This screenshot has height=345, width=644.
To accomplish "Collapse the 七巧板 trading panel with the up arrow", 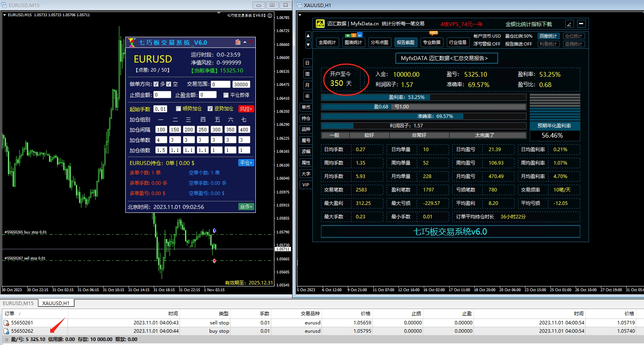I will coord(245,42).
